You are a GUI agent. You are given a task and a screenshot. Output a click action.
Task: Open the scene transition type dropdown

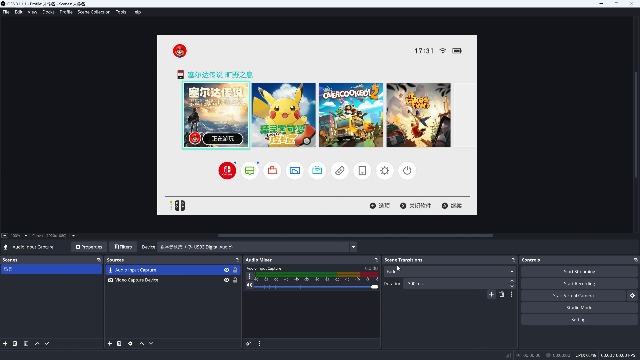449,271
